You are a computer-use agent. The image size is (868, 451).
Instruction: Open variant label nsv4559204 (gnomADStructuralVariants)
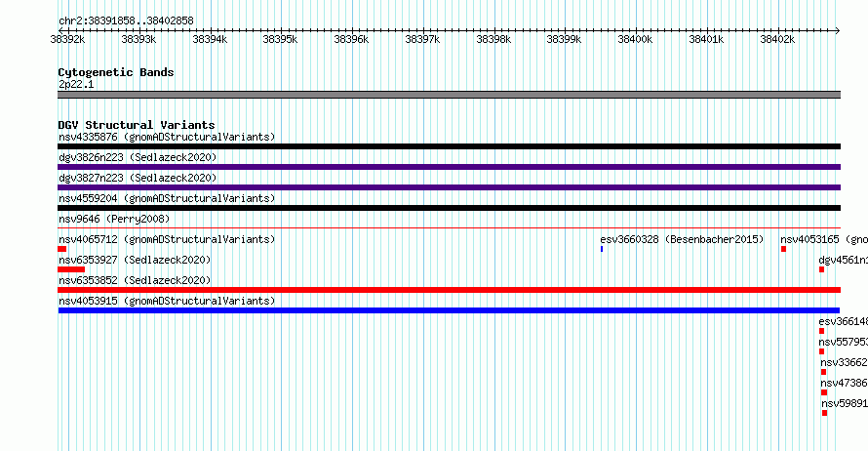167,198
